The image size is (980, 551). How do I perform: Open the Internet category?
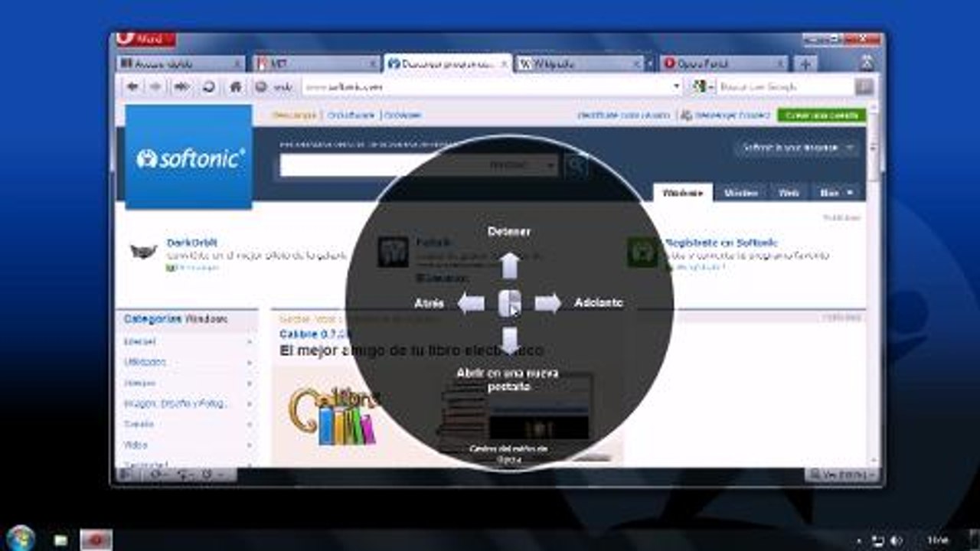[x=139, y=341]
